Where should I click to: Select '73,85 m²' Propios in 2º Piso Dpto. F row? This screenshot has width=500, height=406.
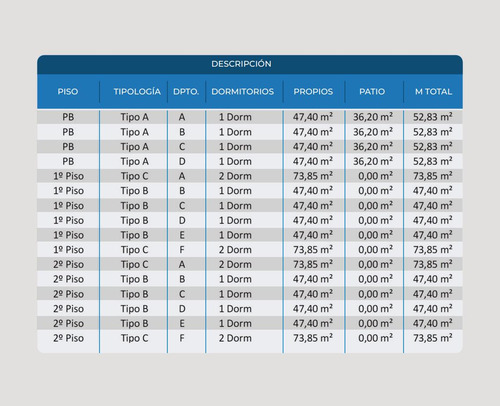(313, 338)
